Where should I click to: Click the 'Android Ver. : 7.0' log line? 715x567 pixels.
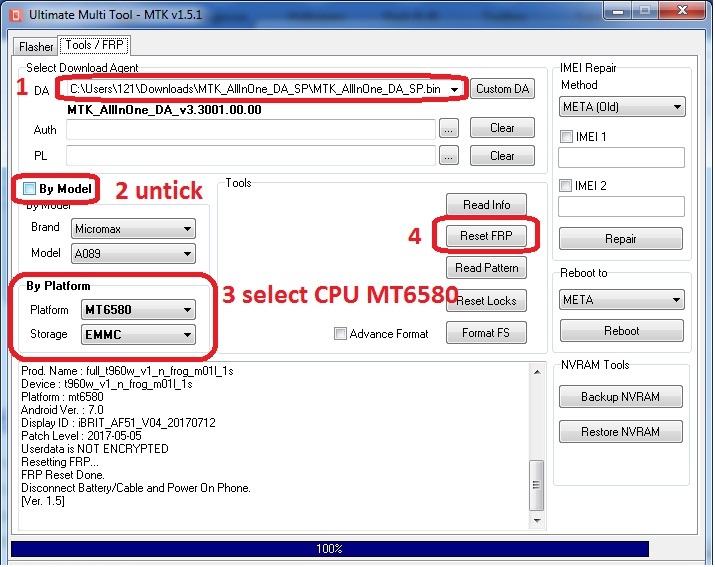[62, 410]
